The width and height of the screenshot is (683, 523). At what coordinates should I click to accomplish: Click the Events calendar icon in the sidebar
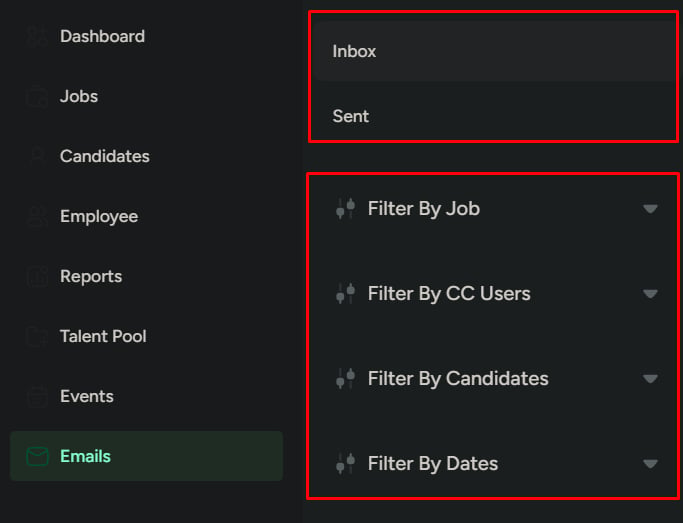point(37,397)
